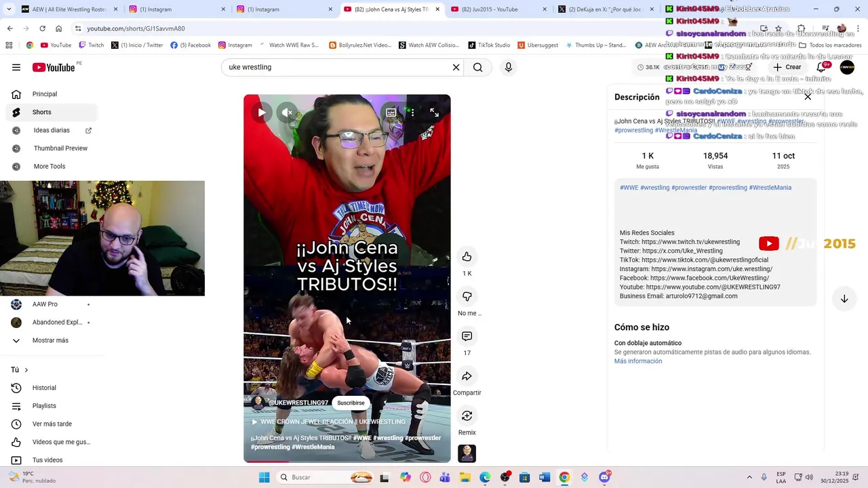Open the AAW Pro subscription
The height and width of the screenshot is (488, 868).
point(52,304)
